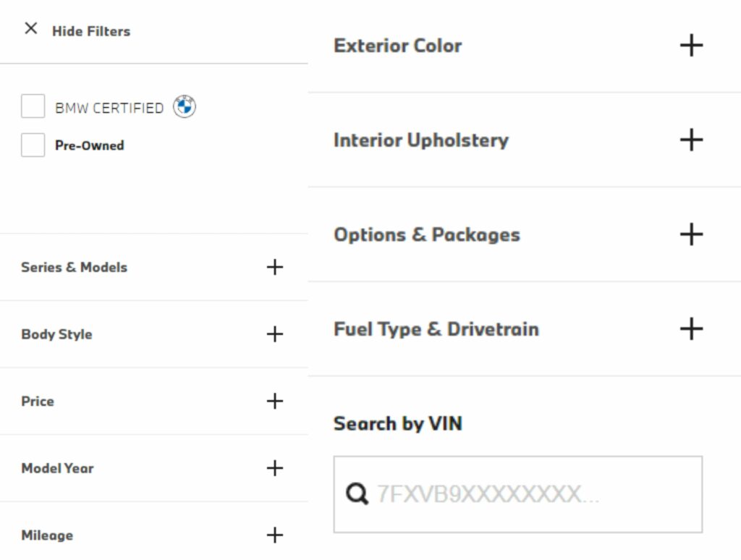Select the Exterior Color heading

click(x=397, y=46)
